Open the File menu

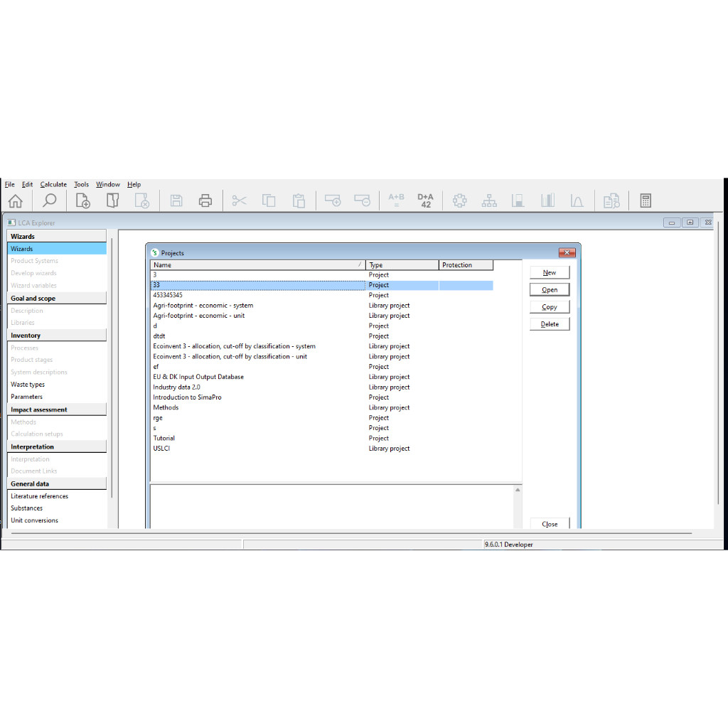click(10, 184)
